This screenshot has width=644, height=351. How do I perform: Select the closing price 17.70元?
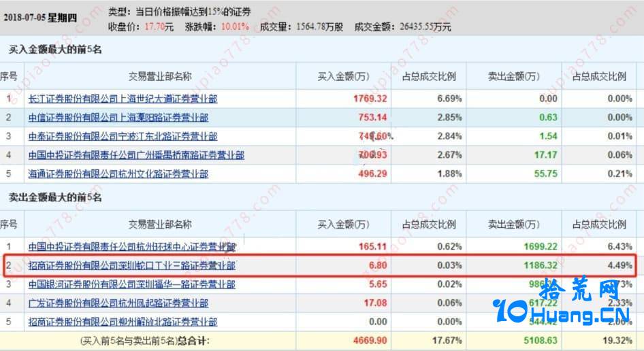point(159,27)
